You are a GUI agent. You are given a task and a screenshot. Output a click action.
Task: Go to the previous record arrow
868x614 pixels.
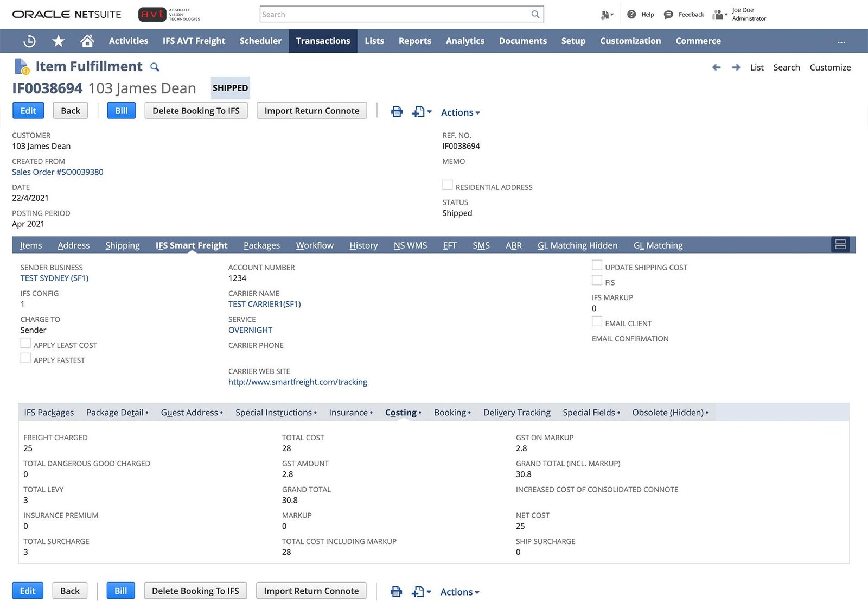(x=717, y=67)
